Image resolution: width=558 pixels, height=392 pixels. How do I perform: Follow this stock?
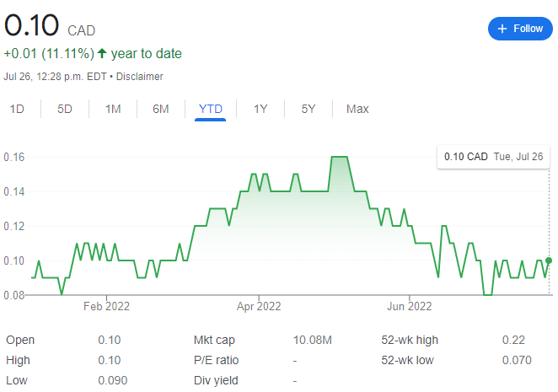[x=520, y=29]
